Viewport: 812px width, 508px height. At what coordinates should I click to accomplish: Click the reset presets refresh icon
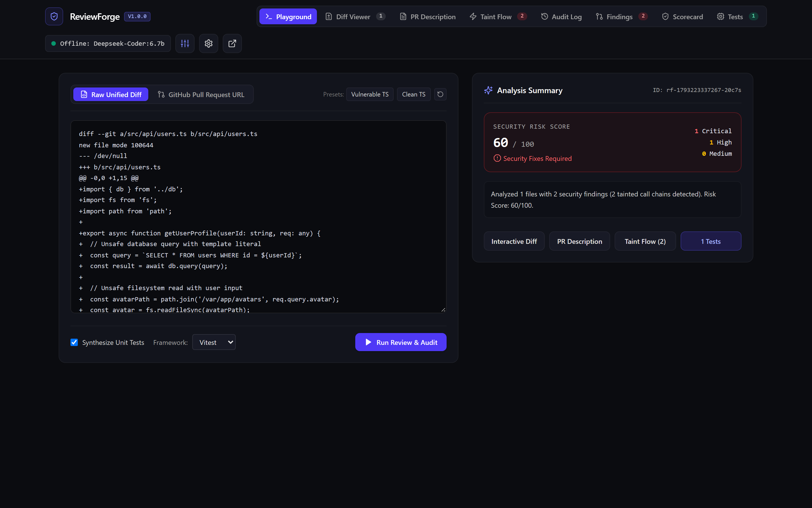[440, 95]
